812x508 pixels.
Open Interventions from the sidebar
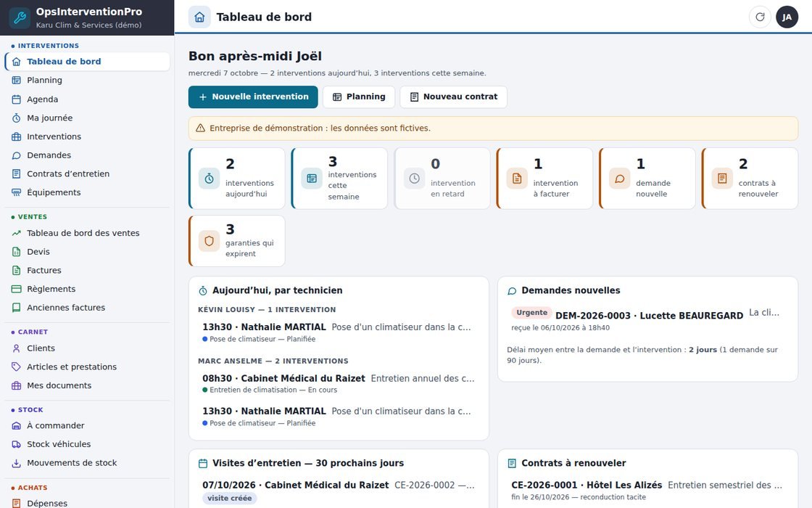click(88, 136)
